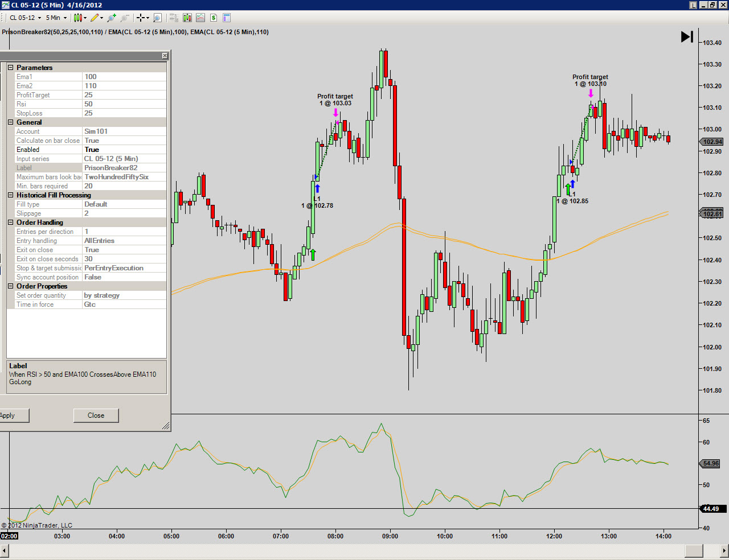Click the horizontal scrollbar thumb at bottom
This screenshot has width=729, height=560.
click(694, 551)
